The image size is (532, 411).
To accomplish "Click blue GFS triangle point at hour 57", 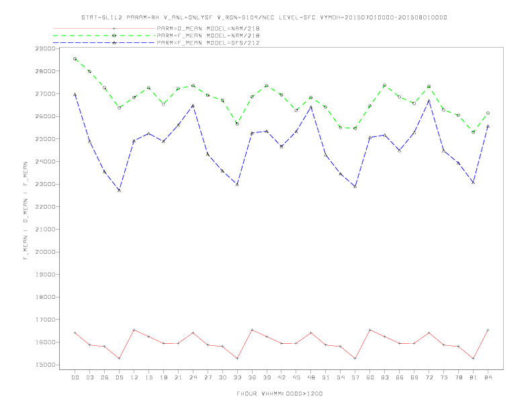I will tap(355, 187).
